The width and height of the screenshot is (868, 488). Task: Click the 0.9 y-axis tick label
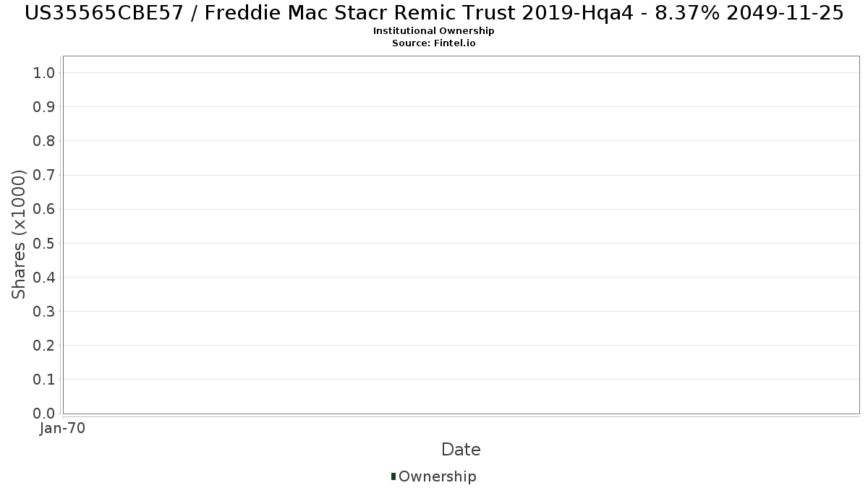pyautogui.click(x=44, y=106)
